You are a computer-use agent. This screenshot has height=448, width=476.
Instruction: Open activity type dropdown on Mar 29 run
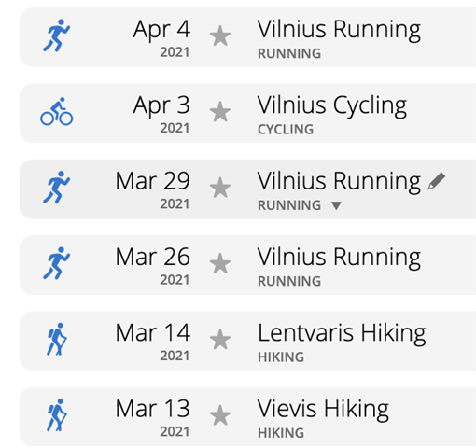[336, 205]
